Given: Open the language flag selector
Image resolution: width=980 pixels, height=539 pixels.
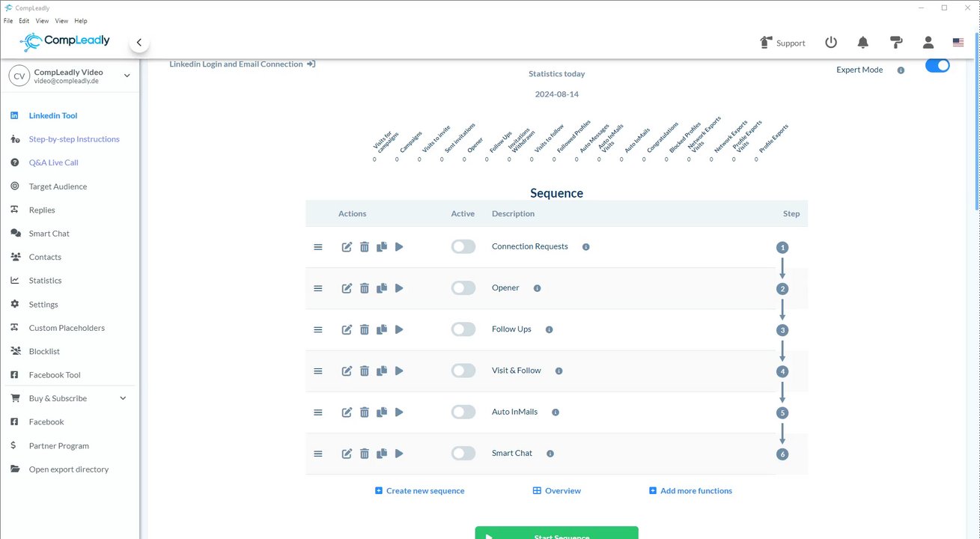Looking at the screenshot, I should click(958, 43).
